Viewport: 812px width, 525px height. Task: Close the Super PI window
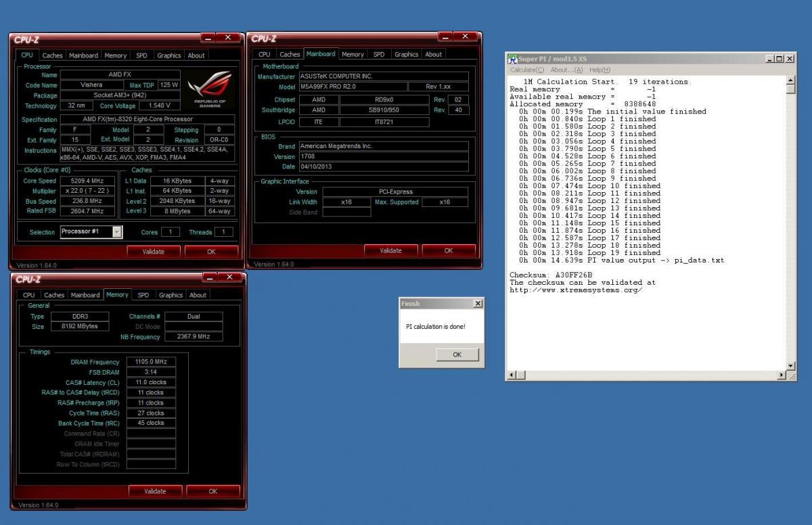point(790,59)
